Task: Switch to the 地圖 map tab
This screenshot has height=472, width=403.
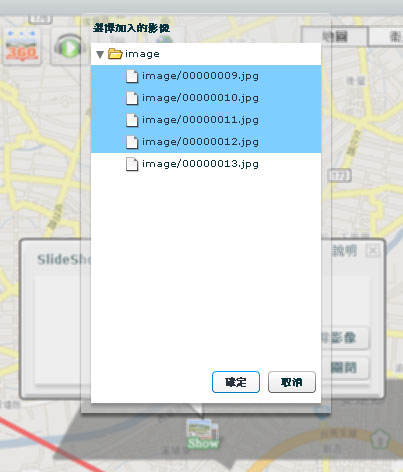Action: pyautogui.click(x=335, y=36)
